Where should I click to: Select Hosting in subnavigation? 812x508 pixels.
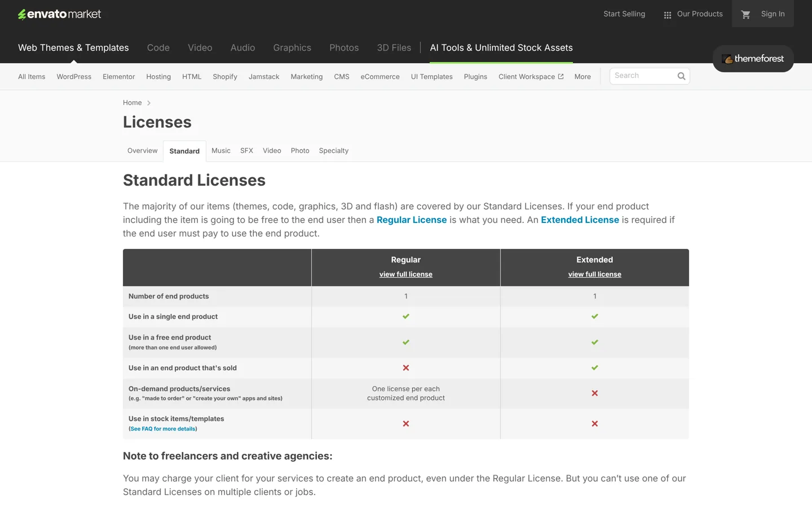[158, 77]
